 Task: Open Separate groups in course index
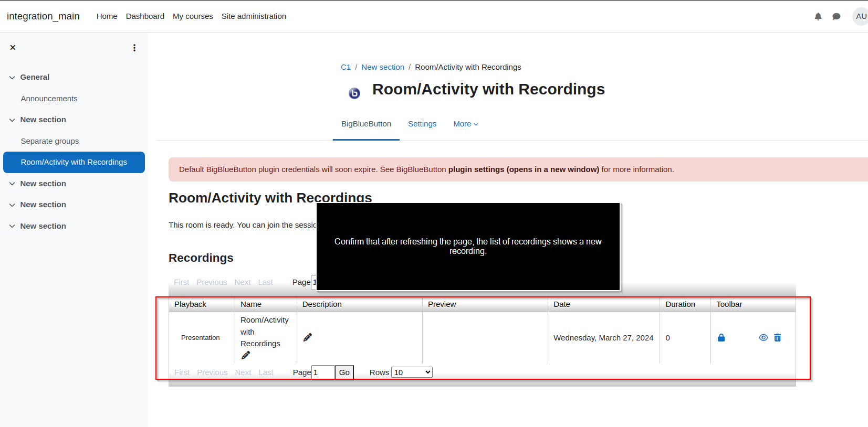pyautogui.click(x=50, y=141)
